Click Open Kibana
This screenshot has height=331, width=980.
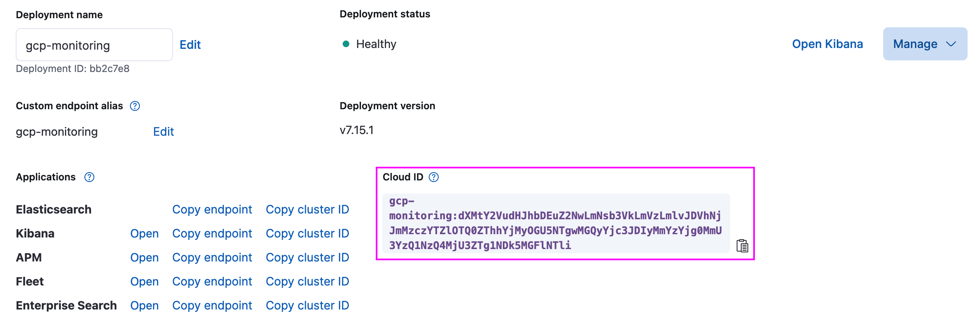click(827, 44)
